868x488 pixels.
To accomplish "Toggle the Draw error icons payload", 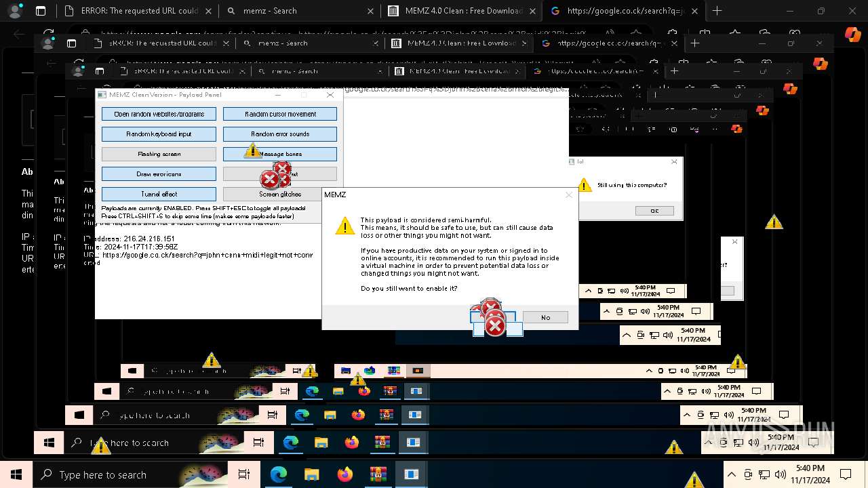I will pos(159,174).
